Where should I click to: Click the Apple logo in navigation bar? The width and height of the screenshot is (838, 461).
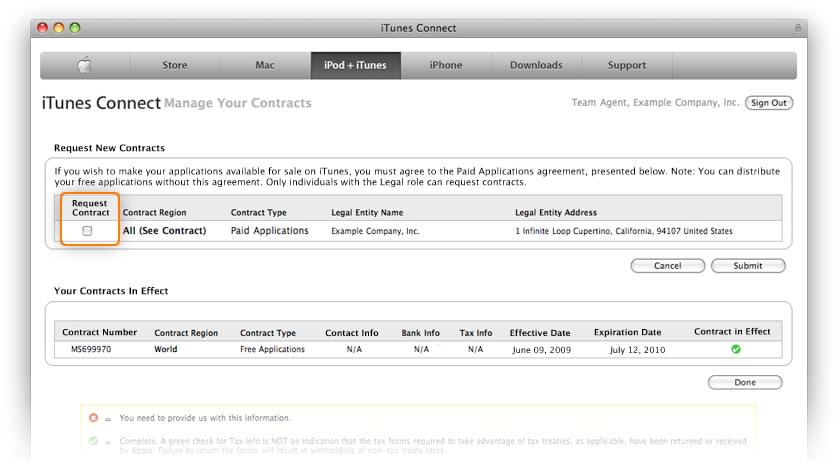pos(85,65)
